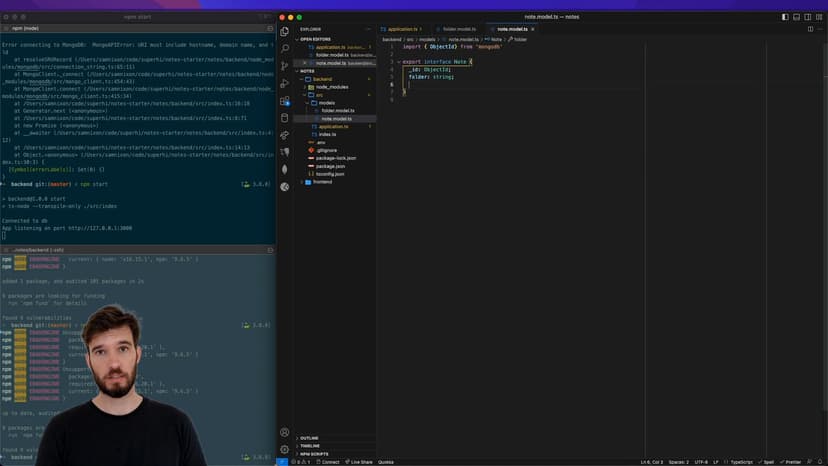Screen dimensions: 828x466
Task: Open the Manage gear icon
Action: [x=285, y=450]
